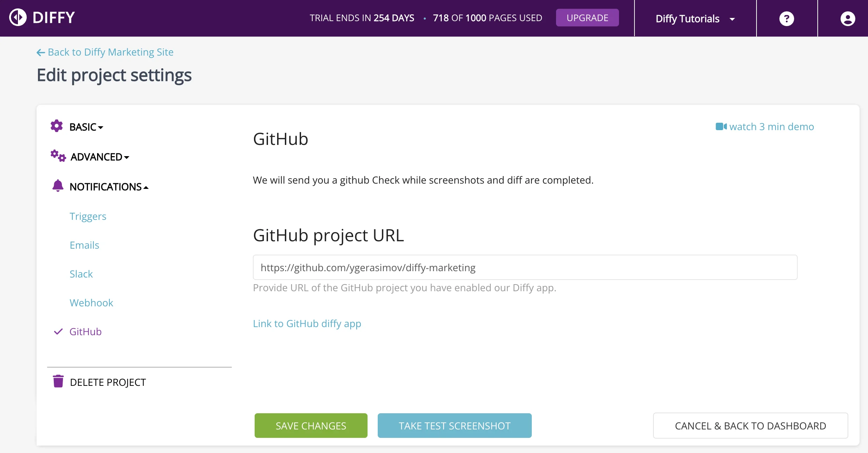
Task: Open the Emails notification settings
Action: pyautogui.click(x=84, y=245)
